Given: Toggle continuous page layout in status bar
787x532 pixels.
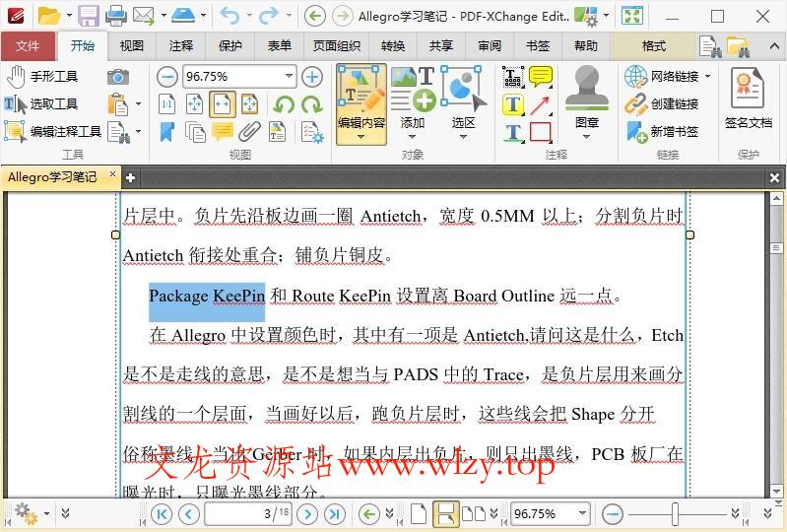Looking at the screenshot, I should click(445, 514).
